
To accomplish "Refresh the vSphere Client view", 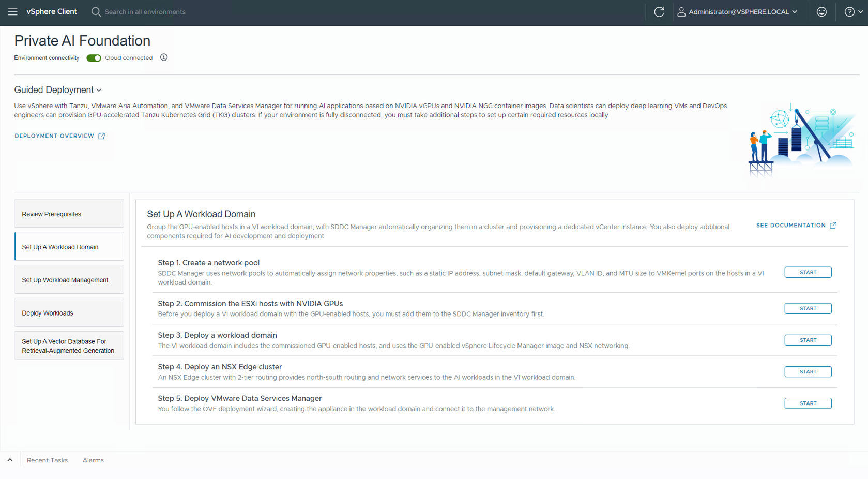I will point(659,12).
